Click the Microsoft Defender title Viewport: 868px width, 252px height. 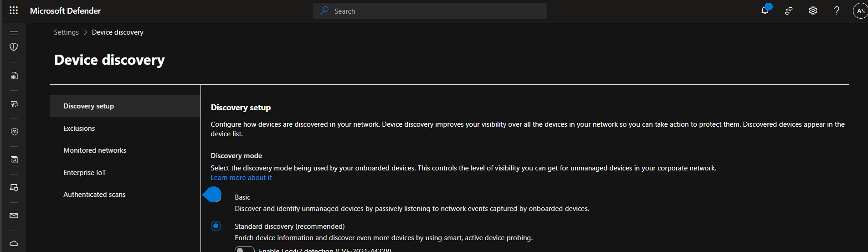(65, 11)
